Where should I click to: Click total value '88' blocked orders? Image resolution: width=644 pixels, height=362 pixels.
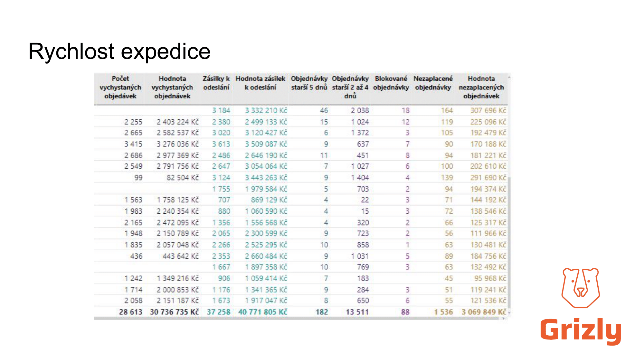(405, 312)
